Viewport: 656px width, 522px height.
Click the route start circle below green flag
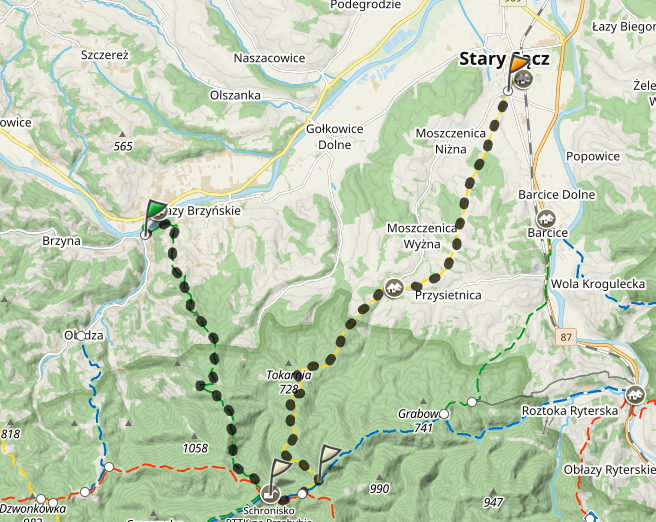point(145,235)
